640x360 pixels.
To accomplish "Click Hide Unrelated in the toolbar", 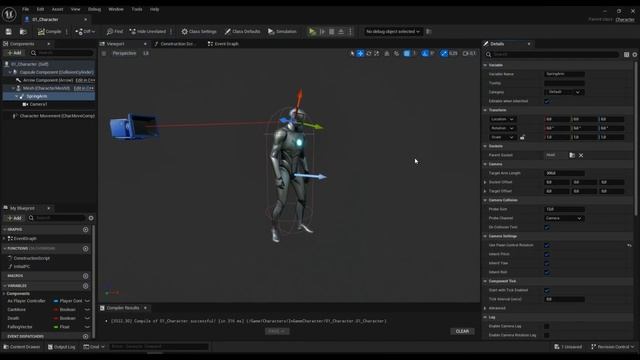I will (148, 31).
